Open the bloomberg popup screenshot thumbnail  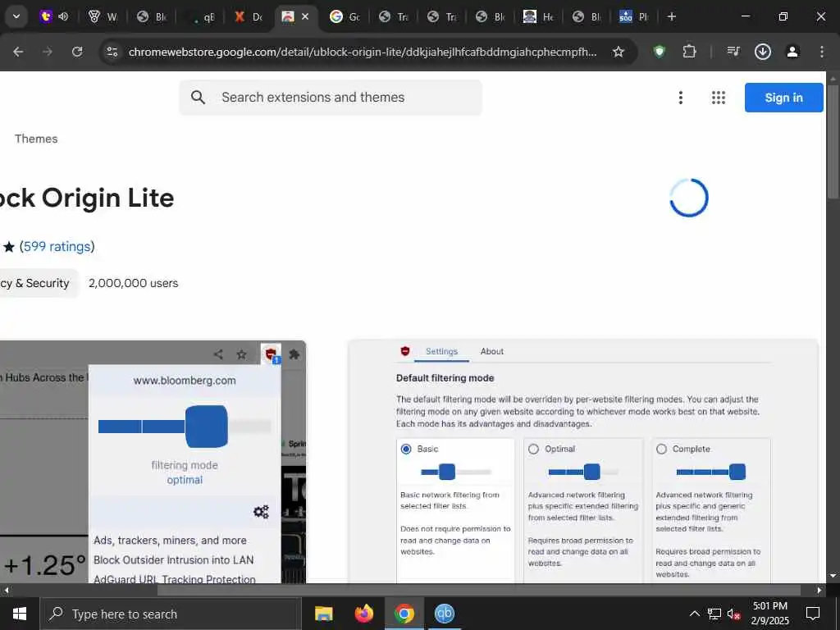click(153, 462)
